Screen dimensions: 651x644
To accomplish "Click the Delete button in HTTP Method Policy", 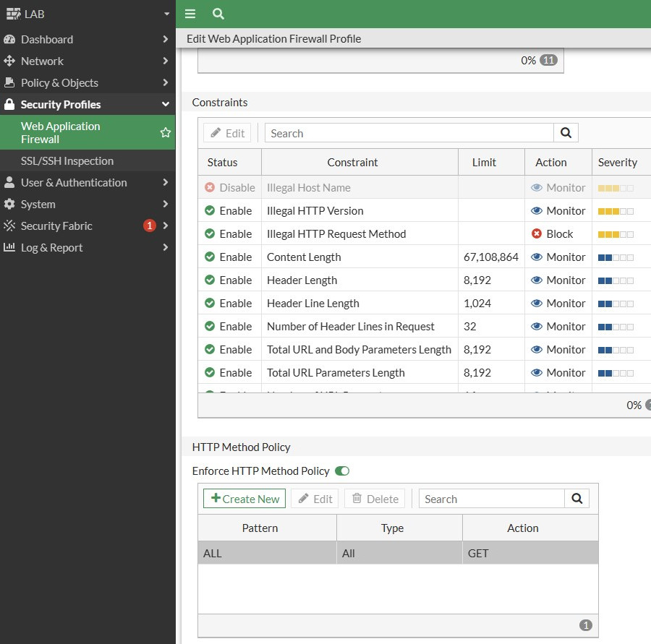I will [375, 498].
